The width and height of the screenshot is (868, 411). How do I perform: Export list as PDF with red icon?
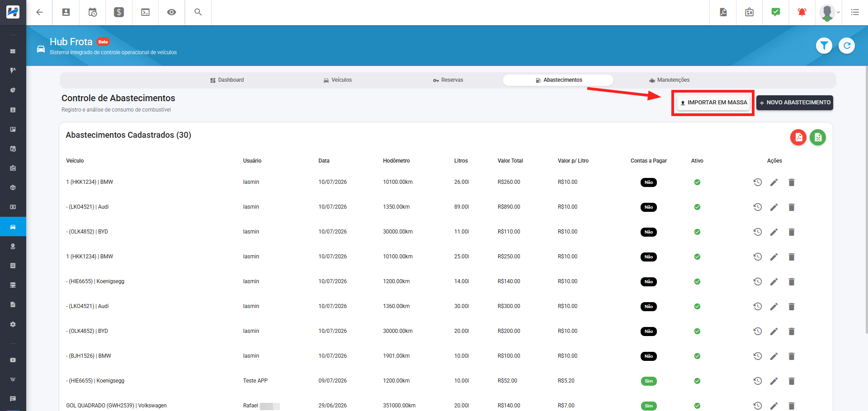point(798,137)
